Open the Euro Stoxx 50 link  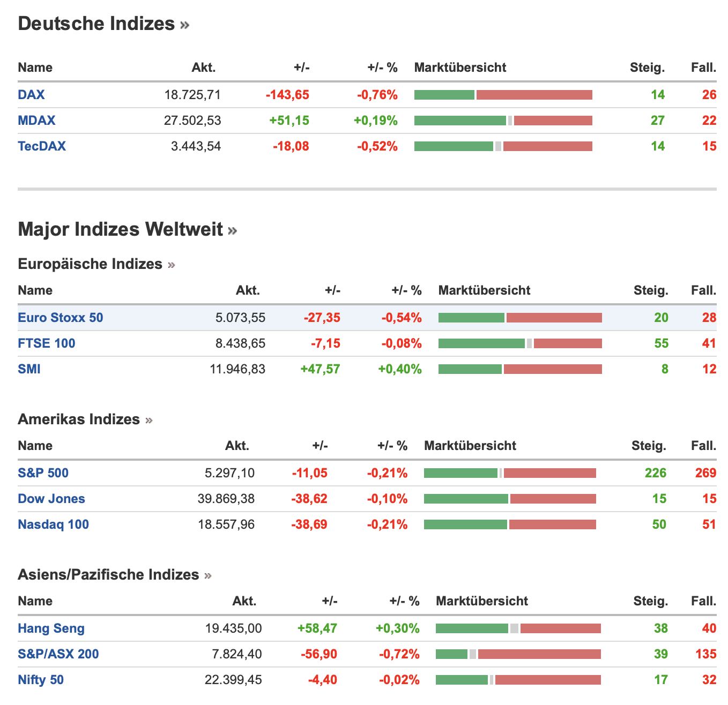coord(60,318)
